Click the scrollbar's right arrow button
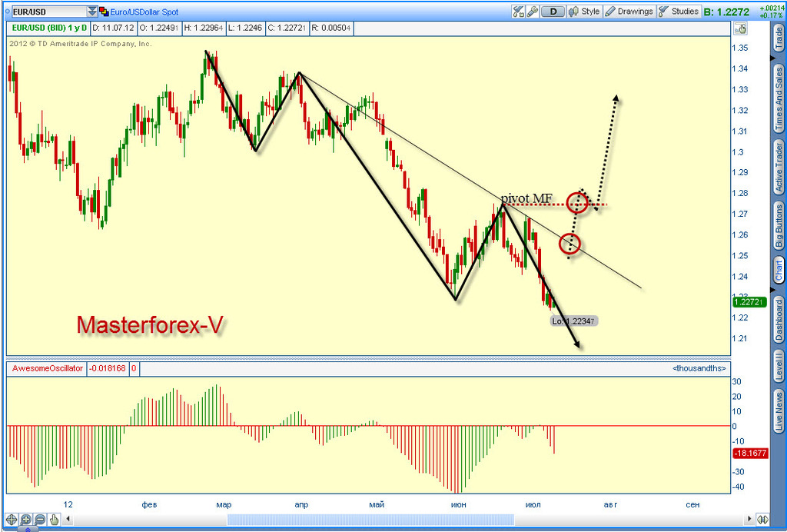 pyautogui.click(x=750, y=519)
